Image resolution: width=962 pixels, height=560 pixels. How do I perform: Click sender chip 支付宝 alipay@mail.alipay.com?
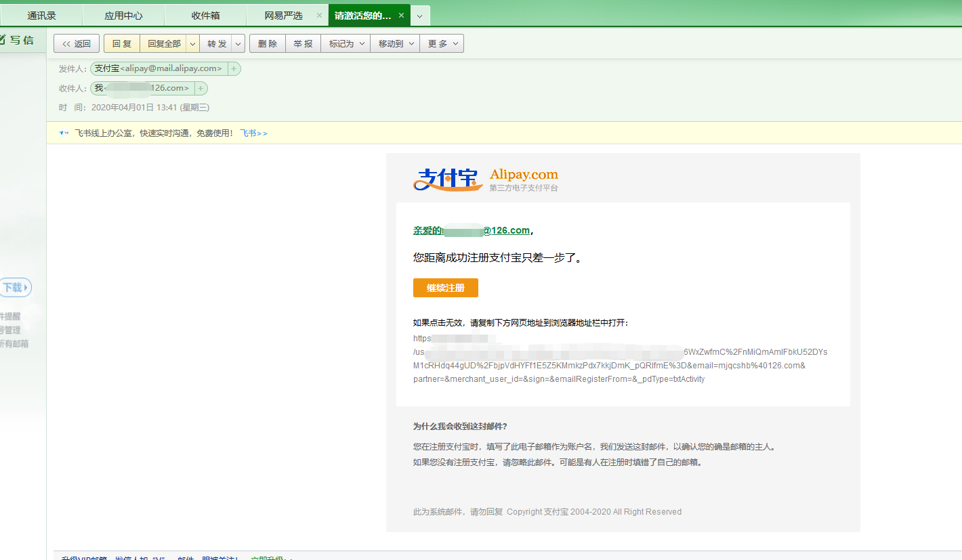coord(159,68)
